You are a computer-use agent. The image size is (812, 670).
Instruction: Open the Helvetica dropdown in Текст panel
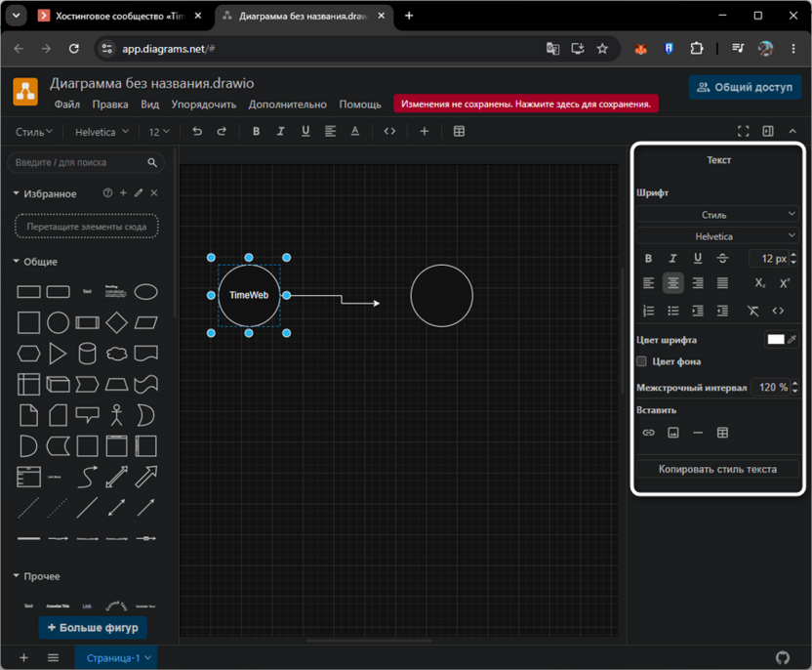coord(717,236)
